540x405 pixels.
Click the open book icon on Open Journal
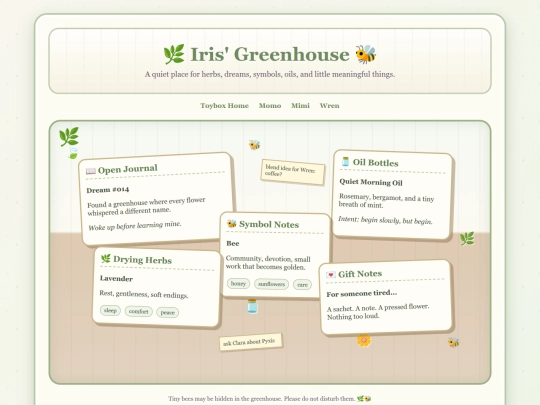(x=91, y=171)
